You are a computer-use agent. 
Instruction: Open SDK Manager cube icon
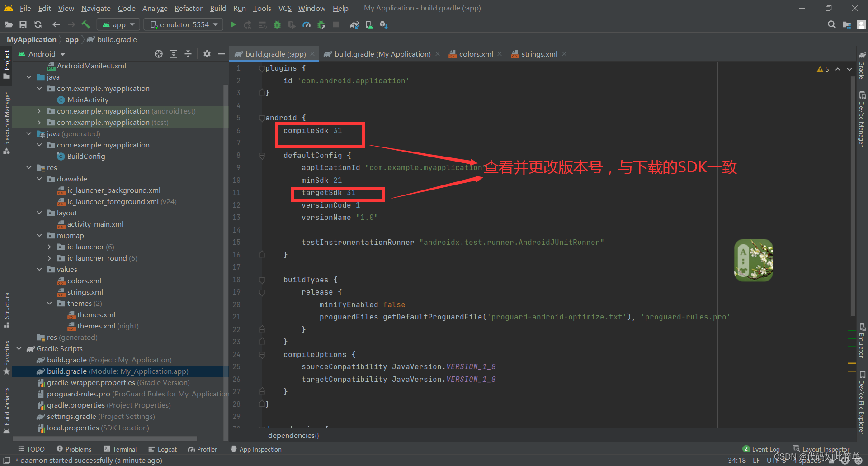click(383, 24)
